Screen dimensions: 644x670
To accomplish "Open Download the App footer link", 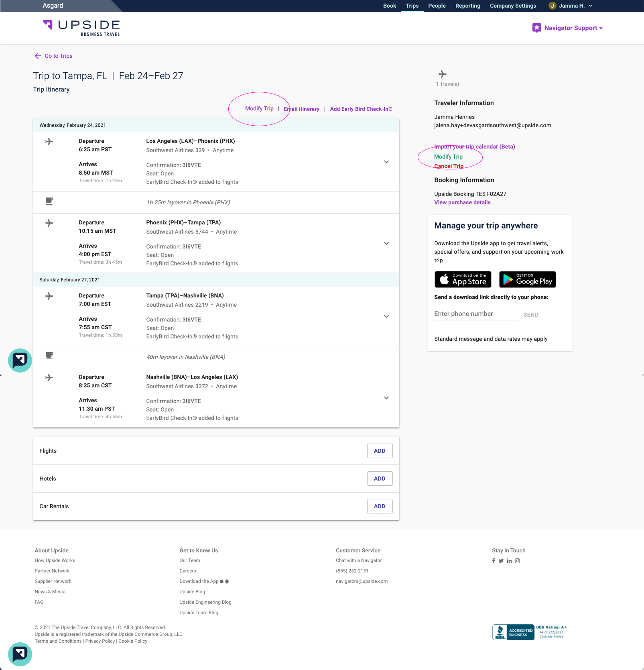I will (204, 581).
